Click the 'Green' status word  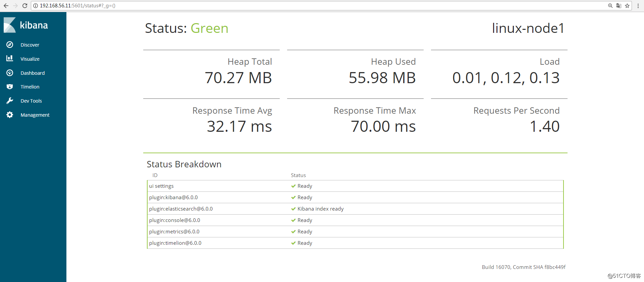click(210, 29)
